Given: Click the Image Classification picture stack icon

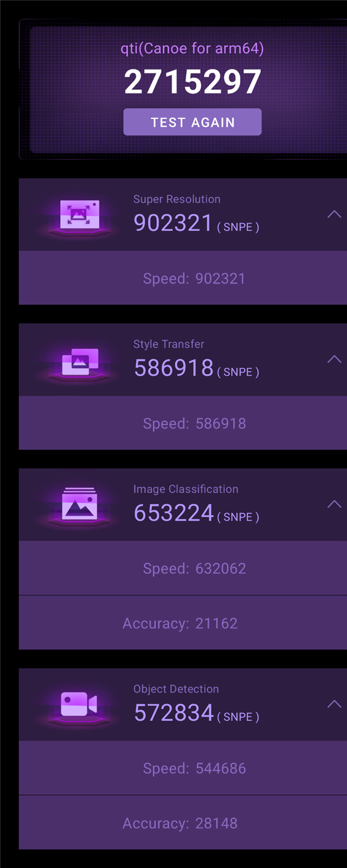Looking at the screenshot, I should 80,505.
